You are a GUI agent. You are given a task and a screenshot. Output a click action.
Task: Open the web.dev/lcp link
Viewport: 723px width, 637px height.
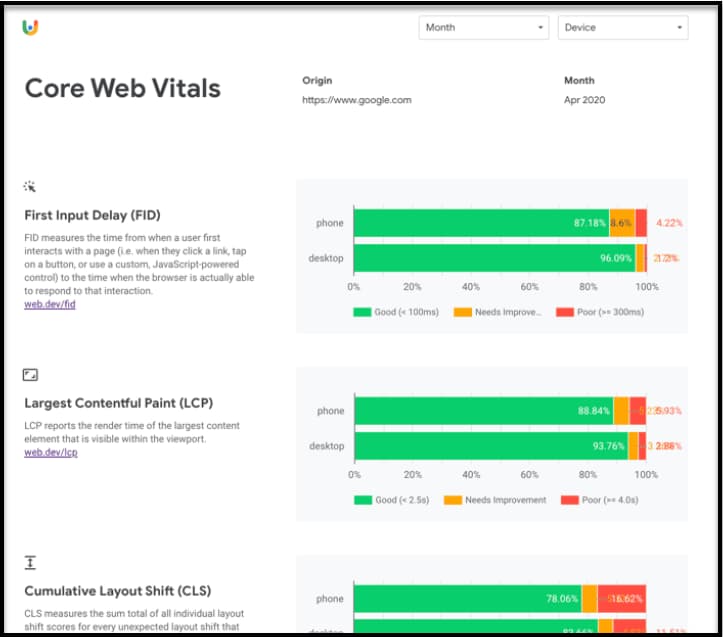click(51, 452)
